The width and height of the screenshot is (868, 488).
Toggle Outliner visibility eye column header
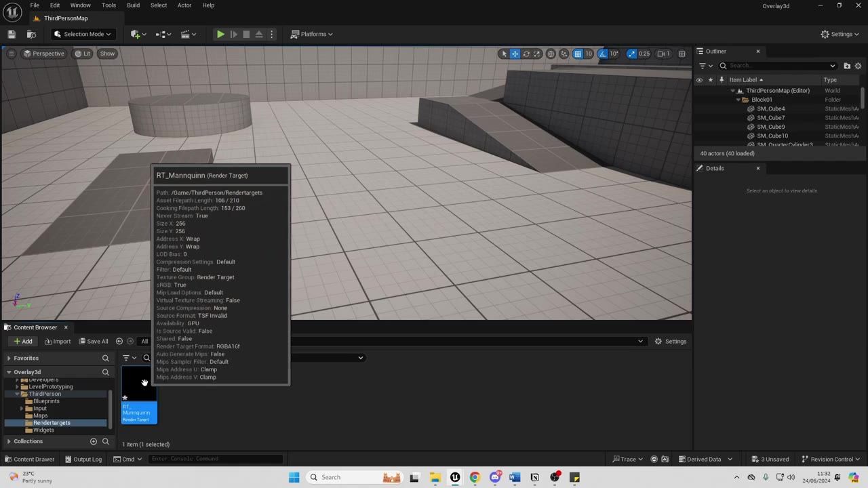[699, 80]
